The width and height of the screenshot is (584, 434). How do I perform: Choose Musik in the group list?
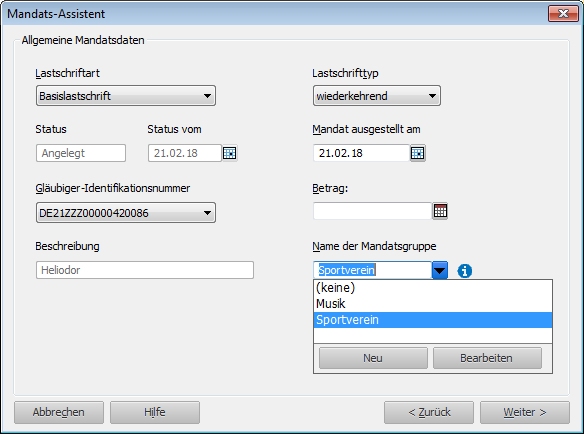point(433,304)
